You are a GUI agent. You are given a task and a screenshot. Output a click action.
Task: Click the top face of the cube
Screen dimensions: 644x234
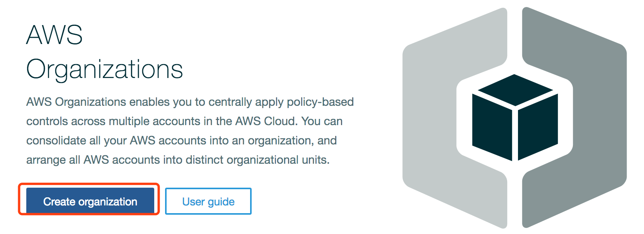[515, 90]
